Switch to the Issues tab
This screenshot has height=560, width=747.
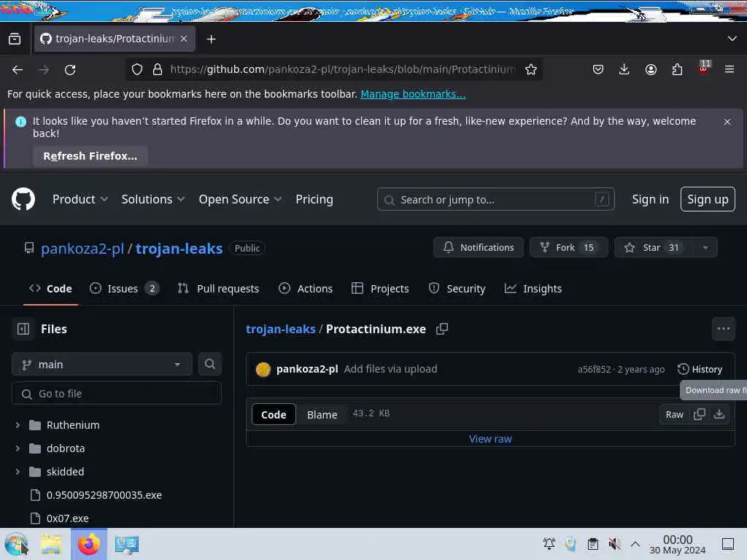(124, 289)
